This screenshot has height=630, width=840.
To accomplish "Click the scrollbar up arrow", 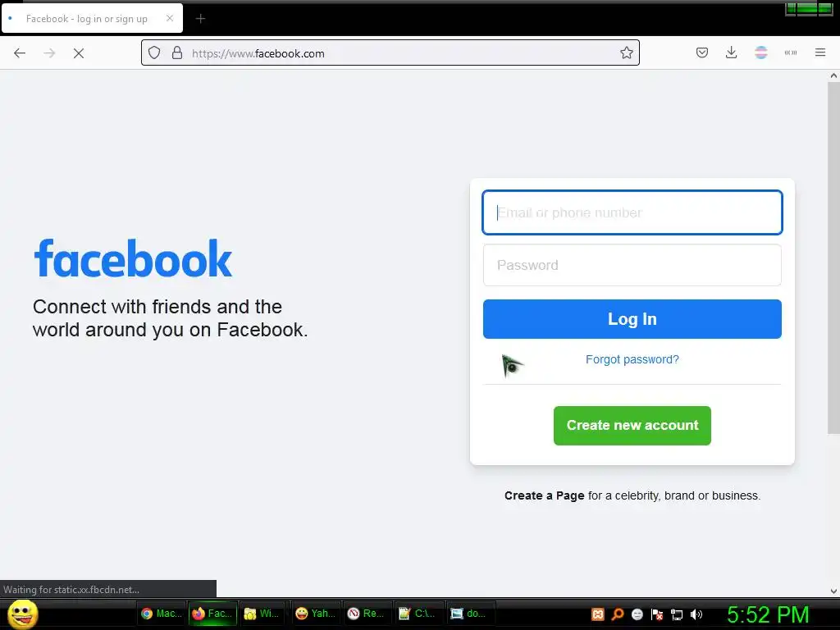I will click(833, 75).
